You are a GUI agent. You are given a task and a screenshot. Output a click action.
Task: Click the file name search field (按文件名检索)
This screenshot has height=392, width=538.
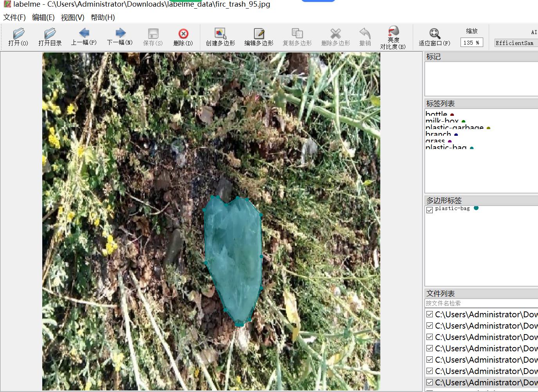point(480,303)
